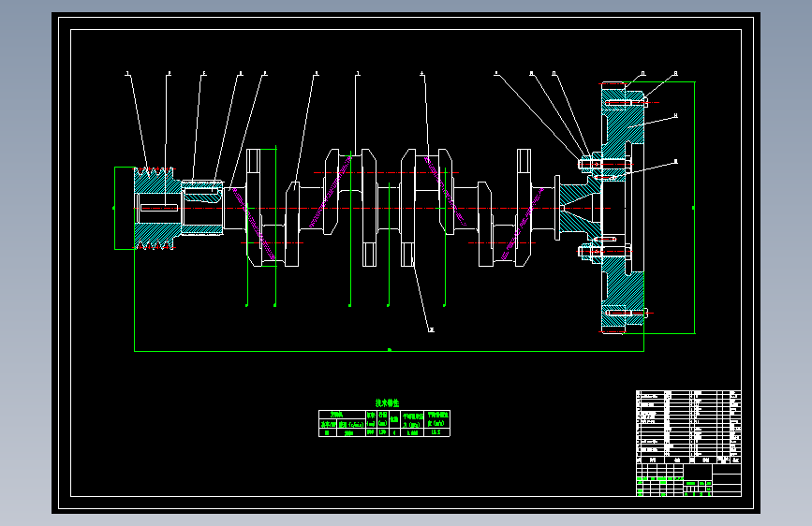Click the hatched conical flange before the flywheel

click(580, 208)
